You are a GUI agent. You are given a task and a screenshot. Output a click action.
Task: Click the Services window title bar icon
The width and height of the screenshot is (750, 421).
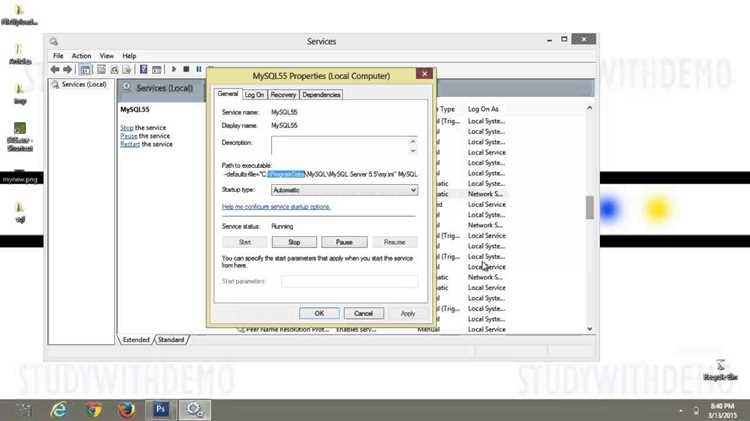pyautogui.click(x=54, y=42)
